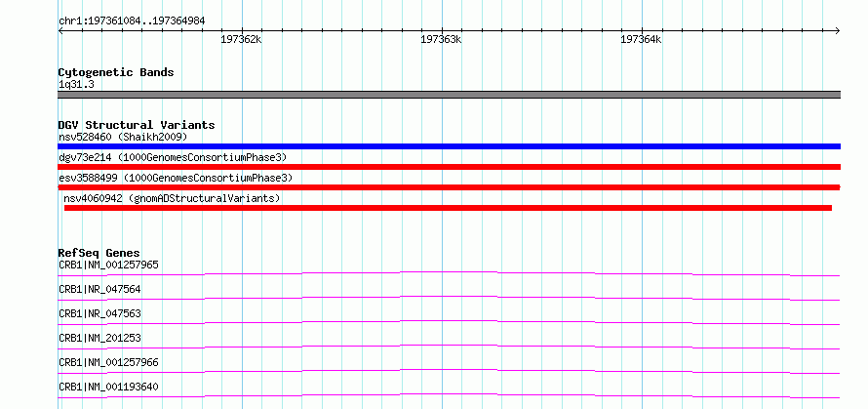Click the left arrowhead of the ruler
Image resolution: width=868 pixels, height=409 pixels.
pyautogui.click(x=60, y=30)
